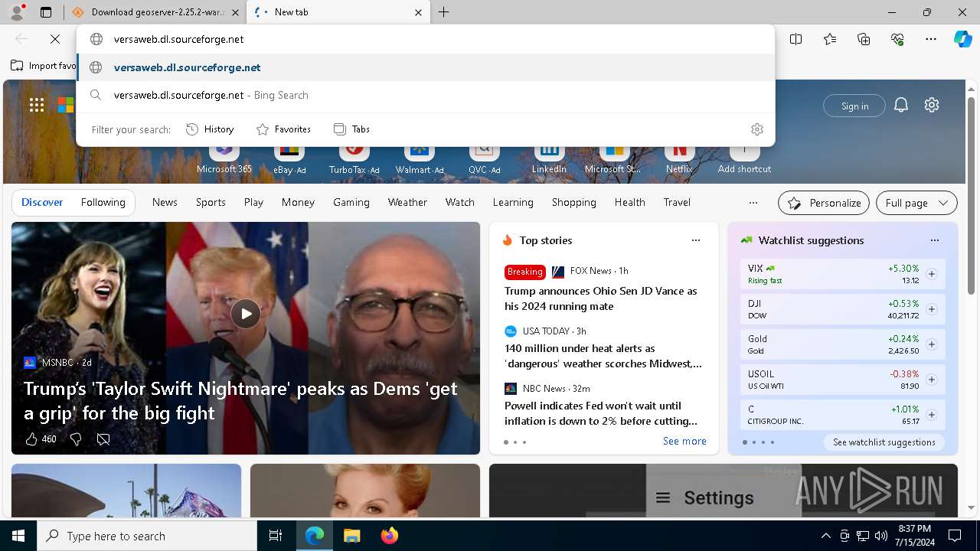Open the apps grid launcher

click(37, 106)
